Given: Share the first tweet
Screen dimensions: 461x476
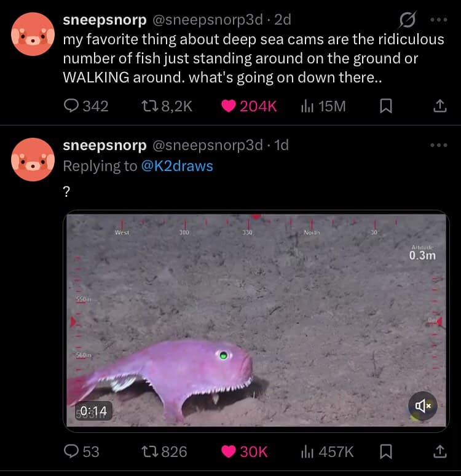Looking at the screenshot, I should point(439,106).
